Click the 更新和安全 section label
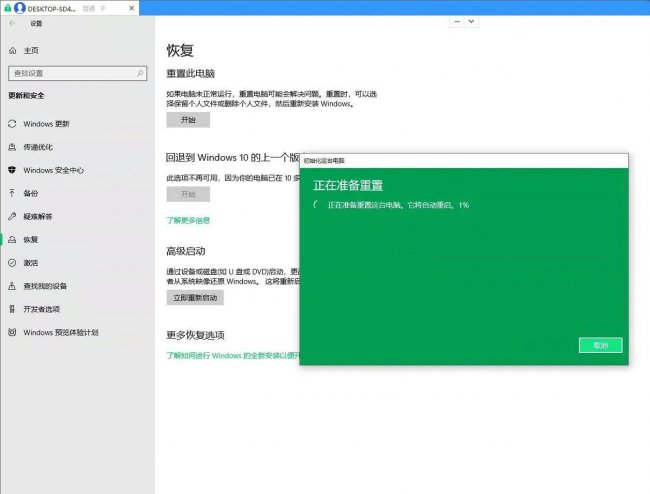This screenshot has width=650, height=494. point(26,96)
